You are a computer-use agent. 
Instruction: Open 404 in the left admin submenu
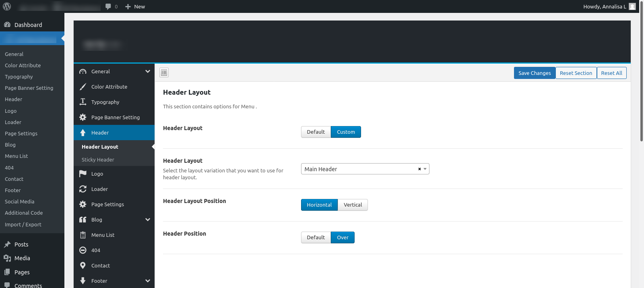point(9,168)
